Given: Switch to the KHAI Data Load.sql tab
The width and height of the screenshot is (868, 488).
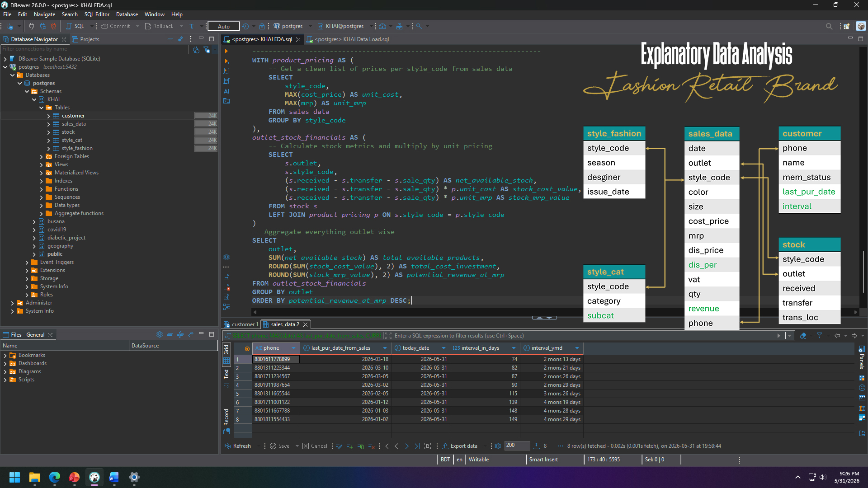Looking at the screenshot, I should [x=348, y=39].
